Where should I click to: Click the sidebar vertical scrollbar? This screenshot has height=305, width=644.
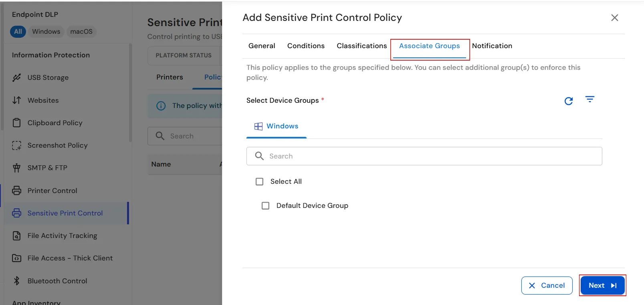pos(130,93)
